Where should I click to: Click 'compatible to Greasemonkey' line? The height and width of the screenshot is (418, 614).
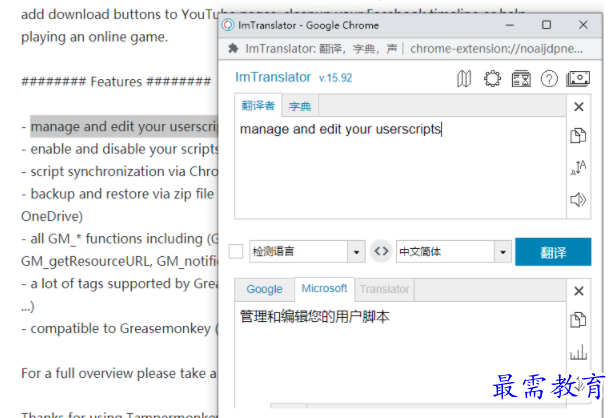click(x=124, y=328)
